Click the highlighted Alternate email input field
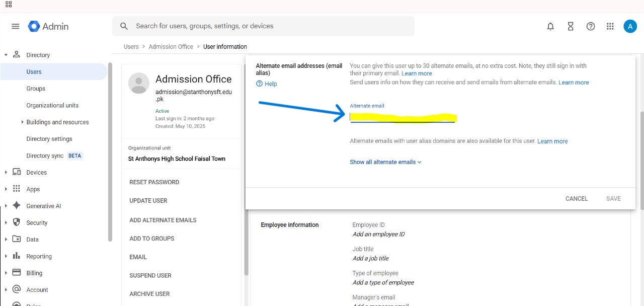Viewport: 644px width, 306px height. (403, 116)
